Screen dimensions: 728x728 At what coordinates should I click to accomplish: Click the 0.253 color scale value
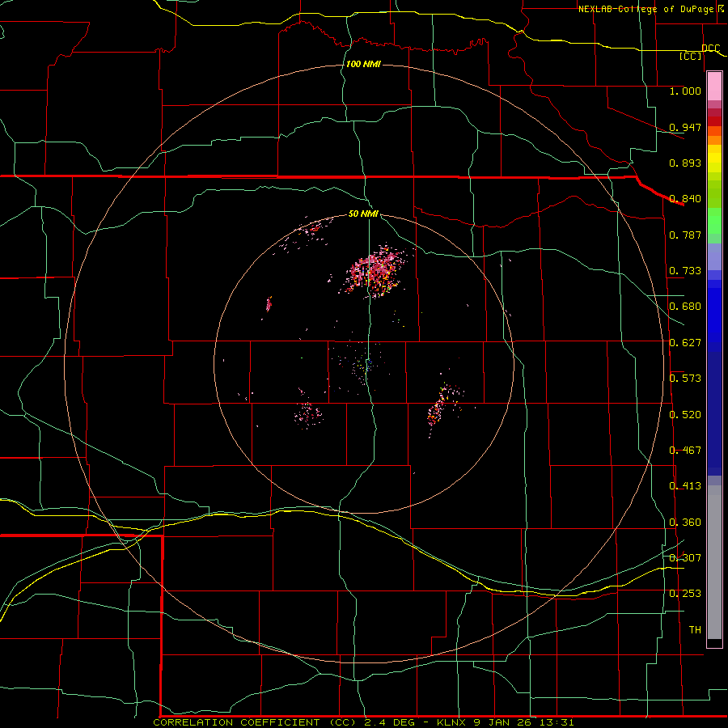(685, 594)
